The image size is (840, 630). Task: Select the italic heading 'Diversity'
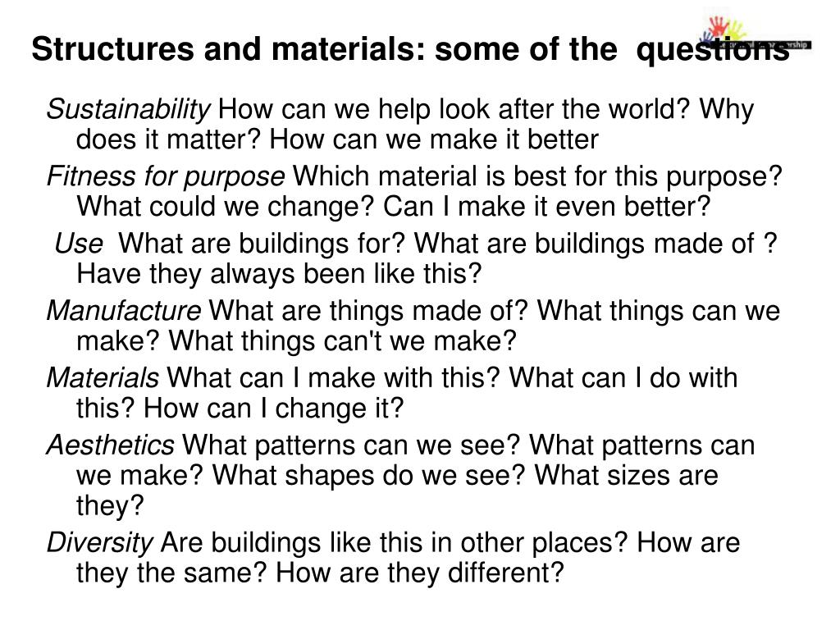click(100, 543)
